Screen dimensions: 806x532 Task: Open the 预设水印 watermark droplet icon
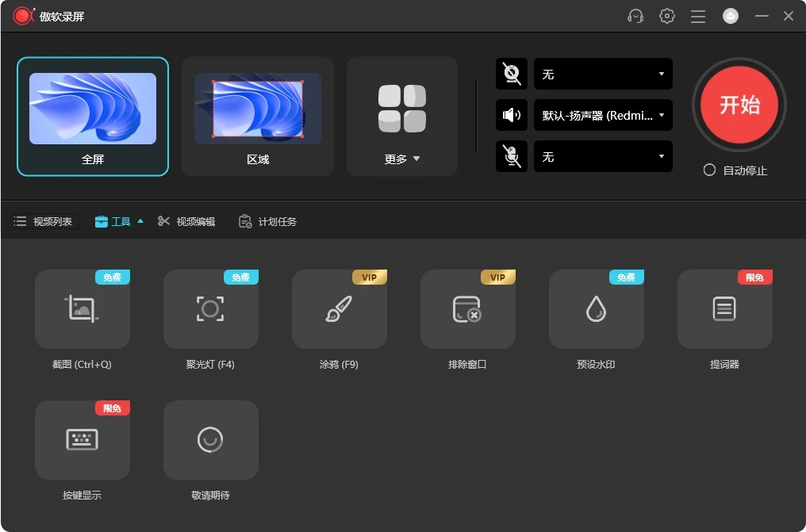(596, 308)
